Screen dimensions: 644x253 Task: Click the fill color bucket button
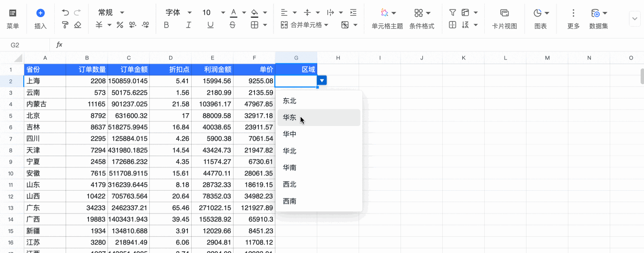(254, 12)
